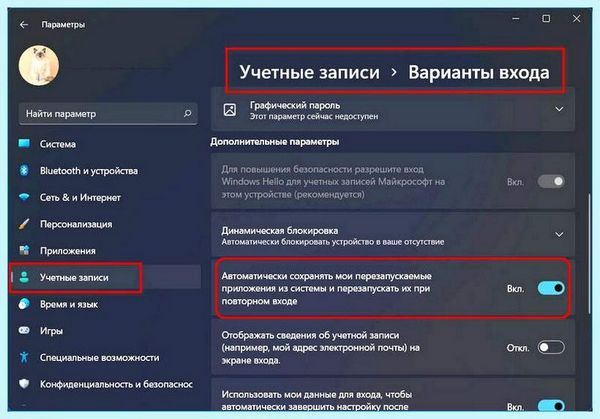Click the Параметры window title
Viewport: 600px width, 419px height.
coord(63,24)
